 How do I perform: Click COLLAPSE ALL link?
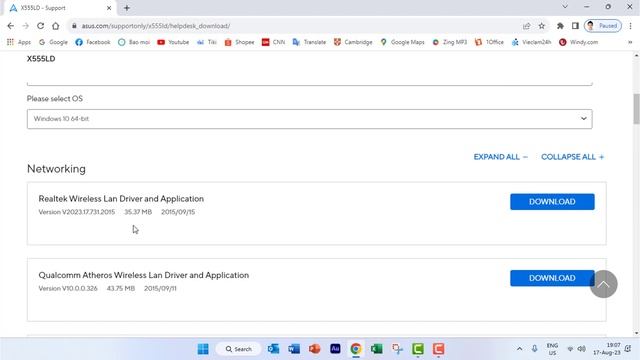(x=572, y=157)
